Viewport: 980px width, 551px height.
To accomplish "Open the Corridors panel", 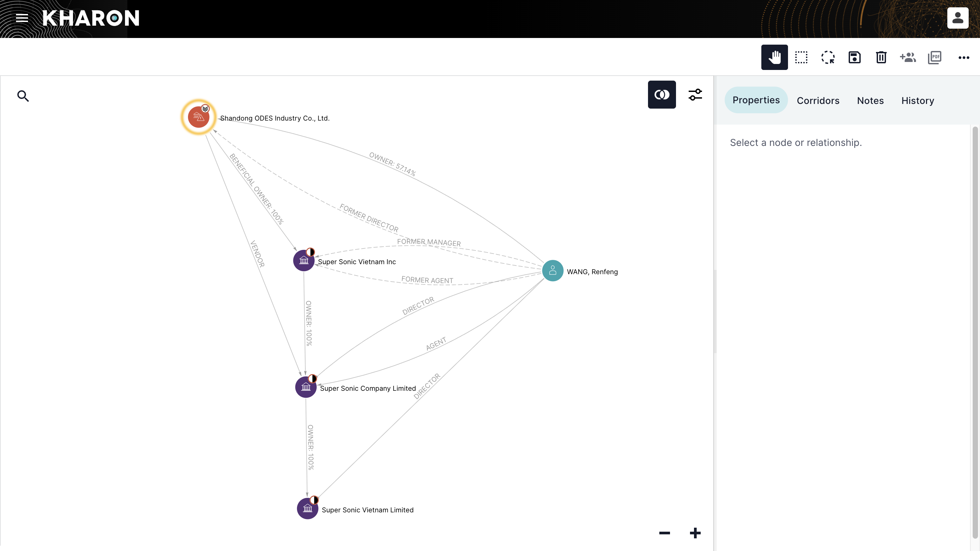I will [818, 100].
